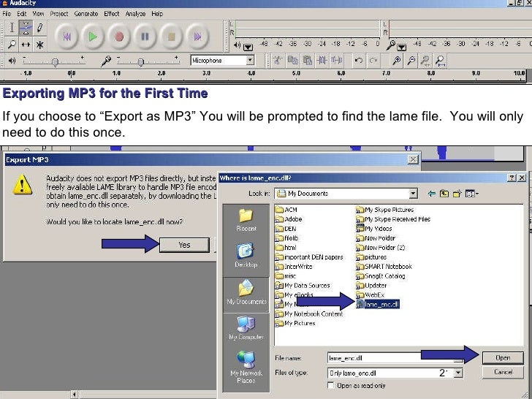The image size is (532, 399).
Task: Click Yes in Export MP3 dialog
Action: tap(184, 245)
